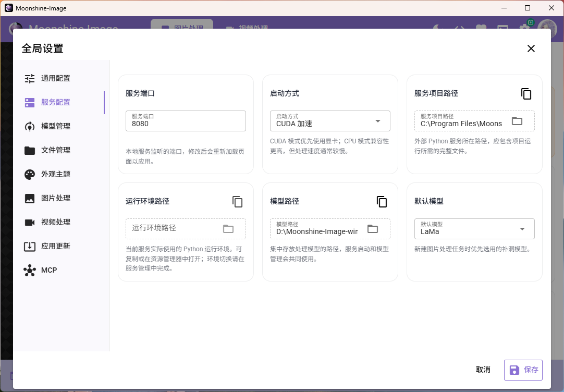The width and height of the screenshot is (564, 392).
Task: Open the 模型管理 section
Action: click(60, 126)
